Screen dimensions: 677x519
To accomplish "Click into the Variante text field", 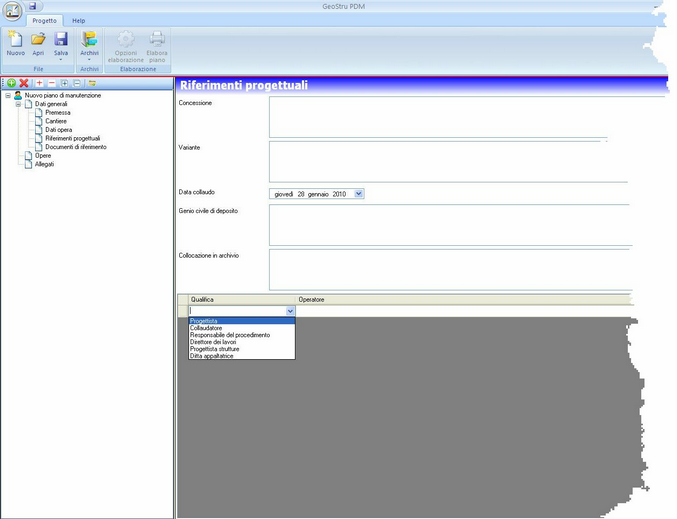I will [x=448, y=162].
